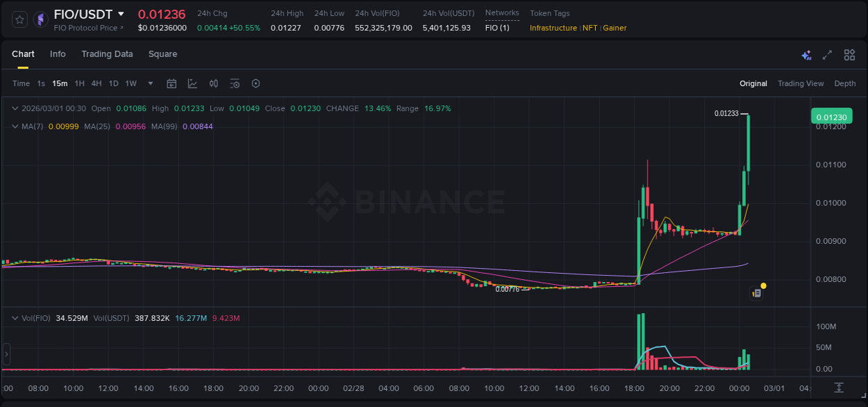Collapse the OHLC price data row
868x407 pixels.
pyautogui.click(x=15, y=108)
